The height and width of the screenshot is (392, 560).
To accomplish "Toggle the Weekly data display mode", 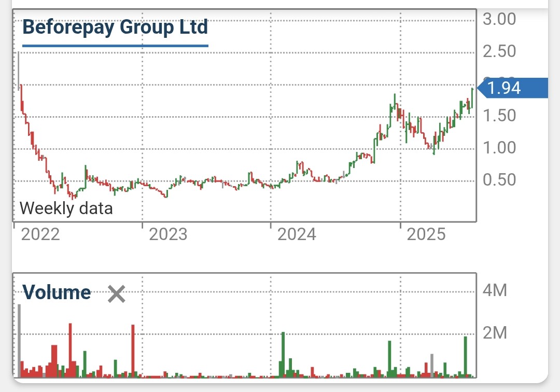I will pyautogui.click(x=65, y=208).
